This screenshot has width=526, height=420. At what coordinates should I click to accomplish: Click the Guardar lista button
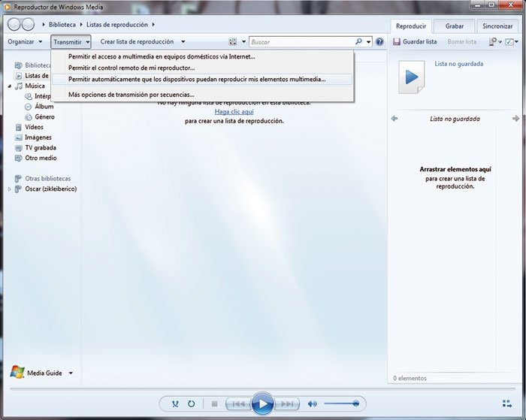pyautogui.click(x=415, y=41)
